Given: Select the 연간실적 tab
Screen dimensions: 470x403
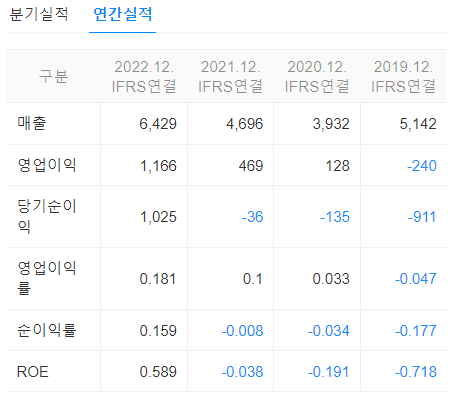Looking at the screenshot, I should point(123,14).
